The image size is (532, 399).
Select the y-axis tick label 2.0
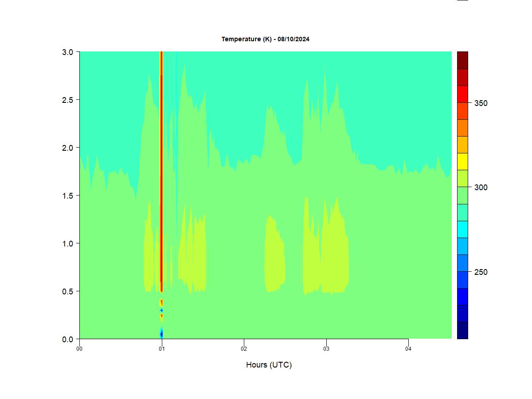pyautogui.click(x=68, y=148)
